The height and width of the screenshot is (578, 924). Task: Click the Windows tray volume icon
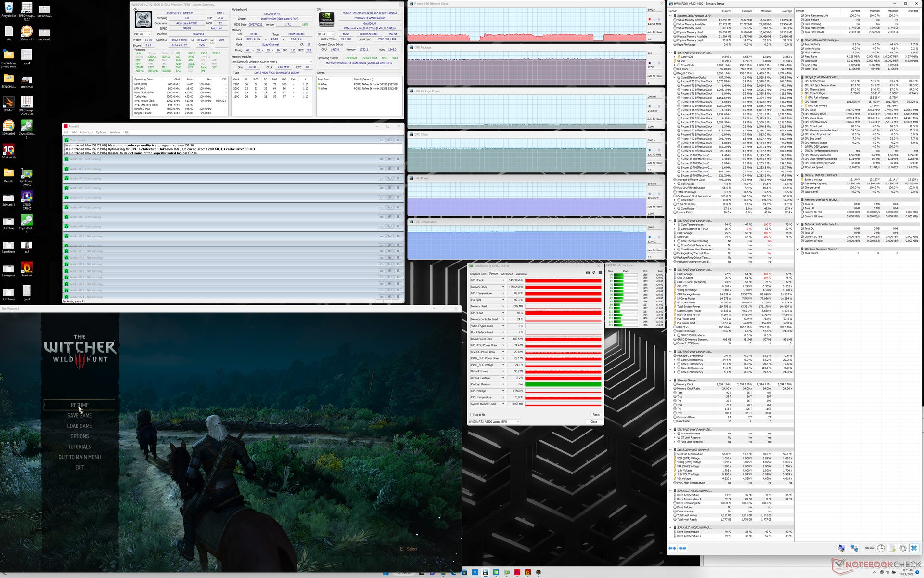pos(887,572)
